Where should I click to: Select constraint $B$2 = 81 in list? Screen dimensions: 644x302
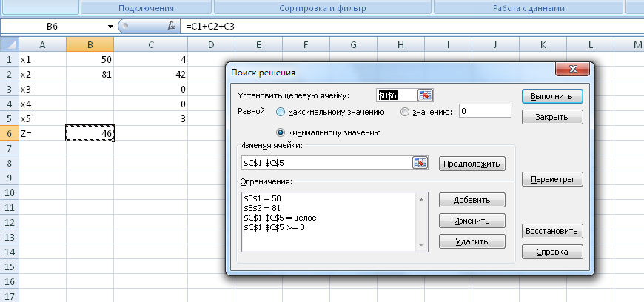[x=263, y=209]
